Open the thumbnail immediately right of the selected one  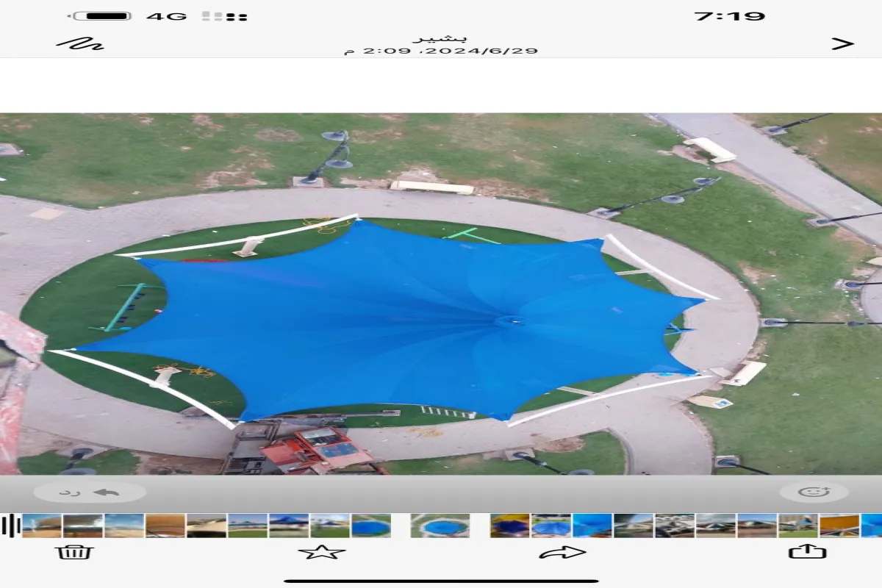click(x=509, y=526)
